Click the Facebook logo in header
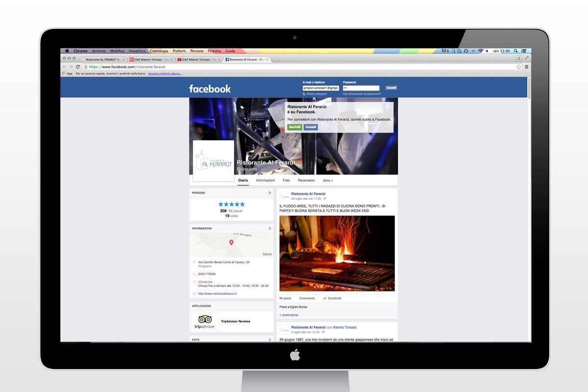588x392 pixels. pos(210,89)
